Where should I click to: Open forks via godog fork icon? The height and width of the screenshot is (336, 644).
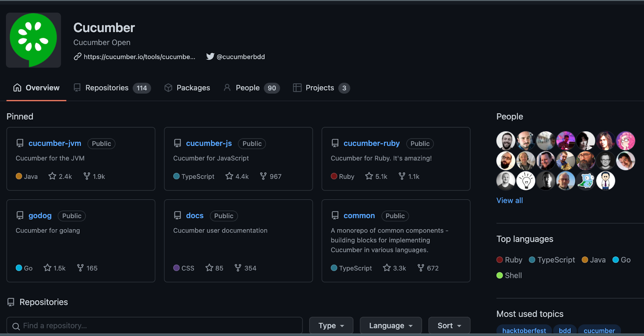pos(80,268)
